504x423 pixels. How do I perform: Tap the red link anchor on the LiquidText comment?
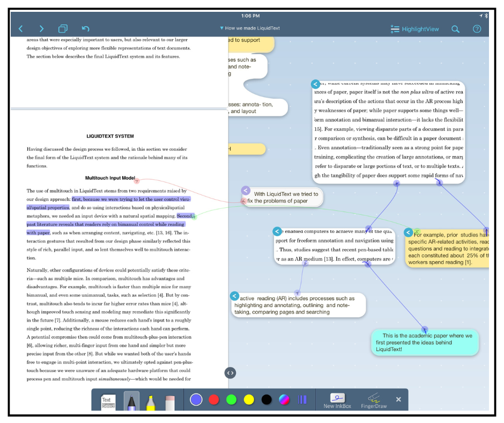pyautogui.click(x=243, y=201)
